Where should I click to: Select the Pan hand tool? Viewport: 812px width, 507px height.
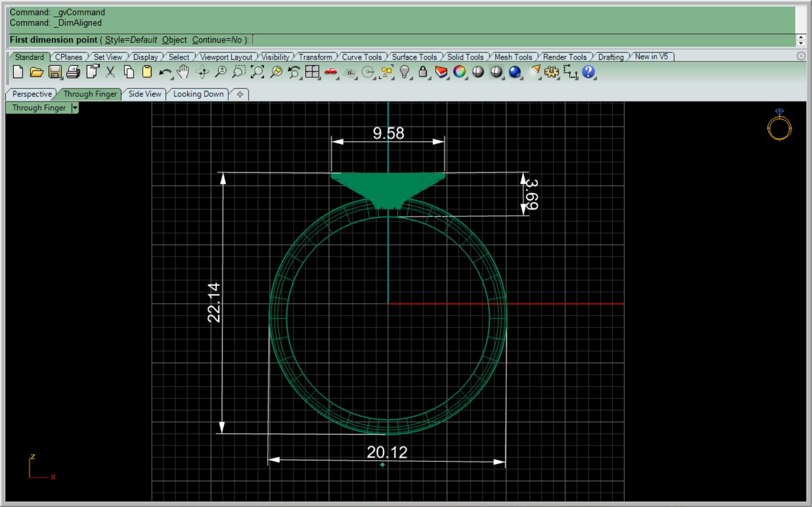tap(183, 72)
